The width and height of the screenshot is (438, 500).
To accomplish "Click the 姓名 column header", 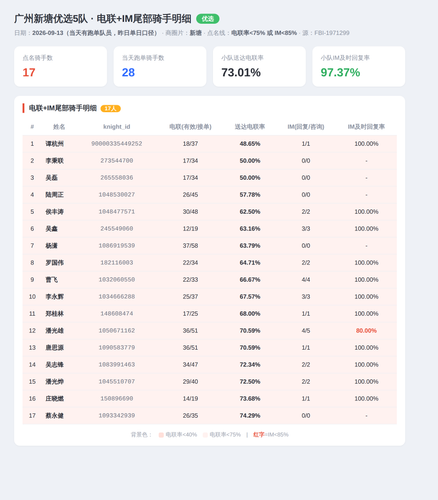I will coord(59,127).
